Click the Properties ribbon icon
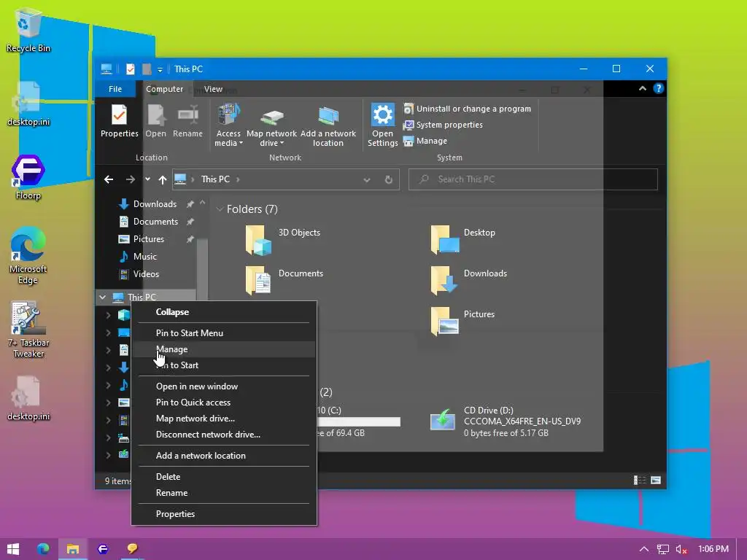 [119, 121]
